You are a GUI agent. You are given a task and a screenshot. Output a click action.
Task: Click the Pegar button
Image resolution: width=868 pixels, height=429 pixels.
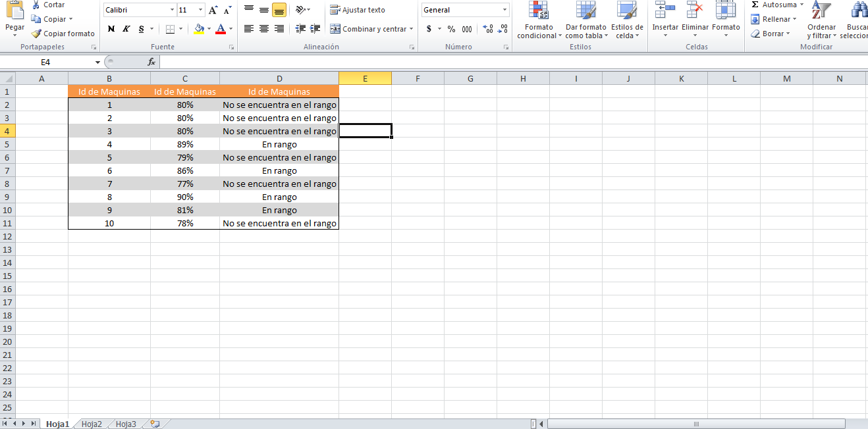(x=14, y=16)
